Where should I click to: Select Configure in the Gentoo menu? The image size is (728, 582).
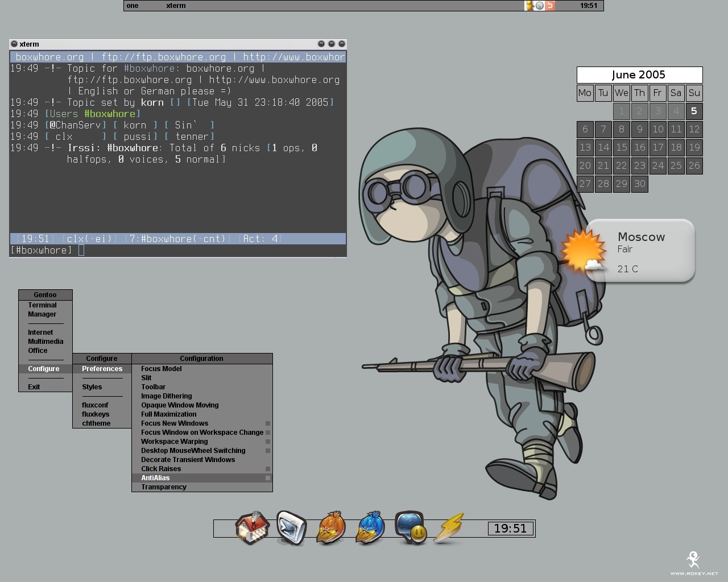[45, 369]
